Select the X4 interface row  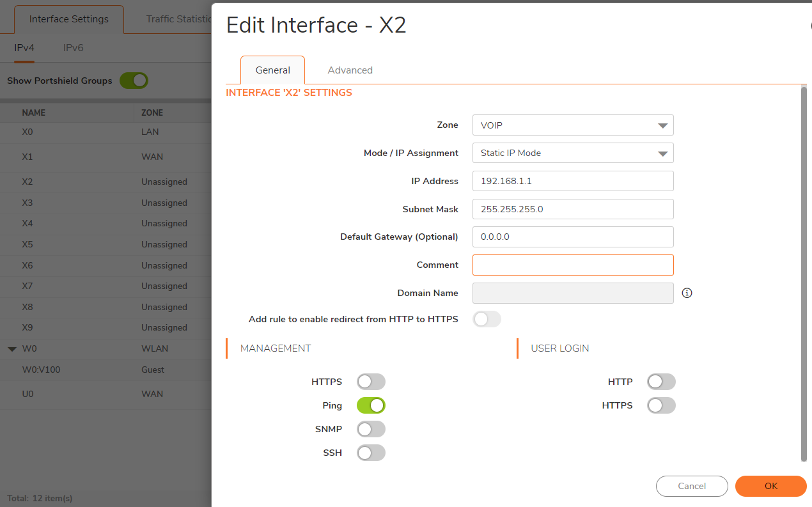tap(105, 224)
